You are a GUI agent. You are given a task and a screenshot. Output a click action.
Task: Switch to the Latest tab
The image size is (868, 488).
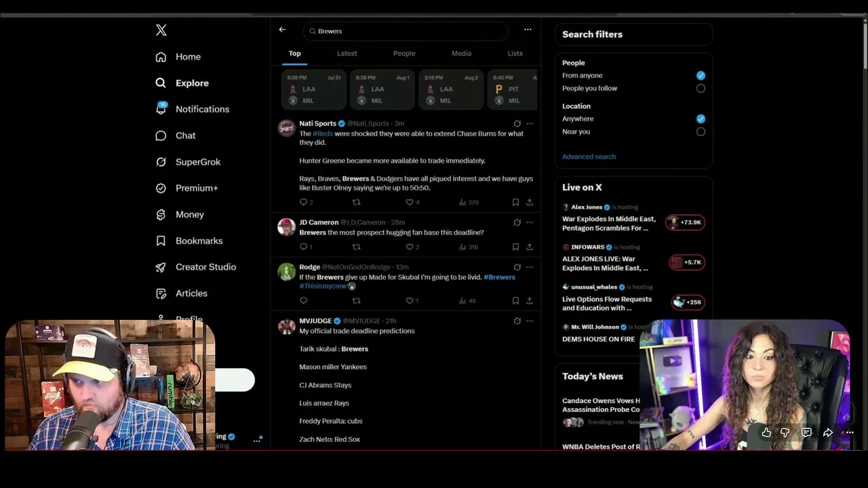347,54
